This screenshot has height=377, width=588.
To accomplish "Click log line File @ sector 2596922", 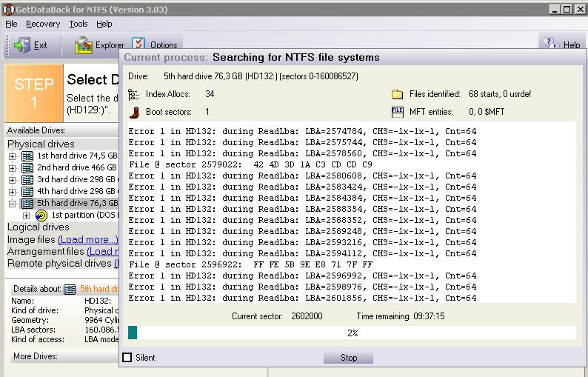I will 250,265.
